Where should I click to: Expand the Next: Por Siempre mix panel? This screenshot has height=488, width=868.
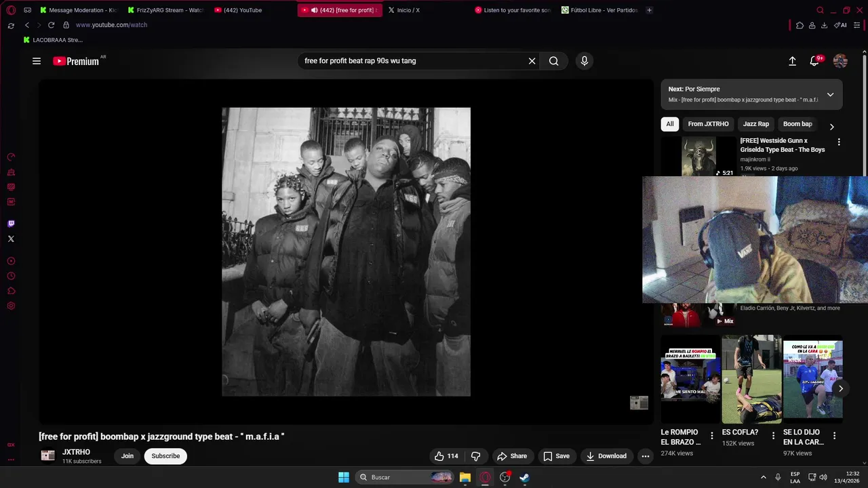(830, 94)
